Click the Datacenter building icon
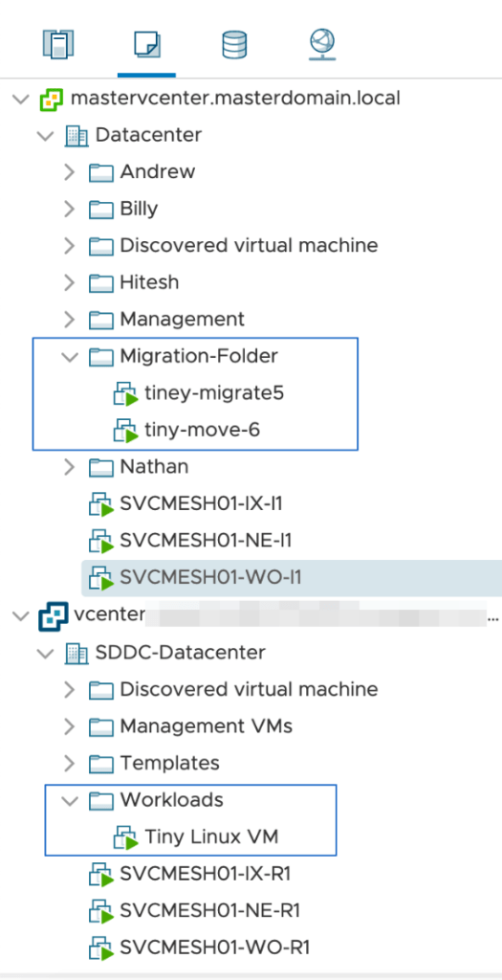The height and width of the screenshot is (980, 502). point(76,136)
